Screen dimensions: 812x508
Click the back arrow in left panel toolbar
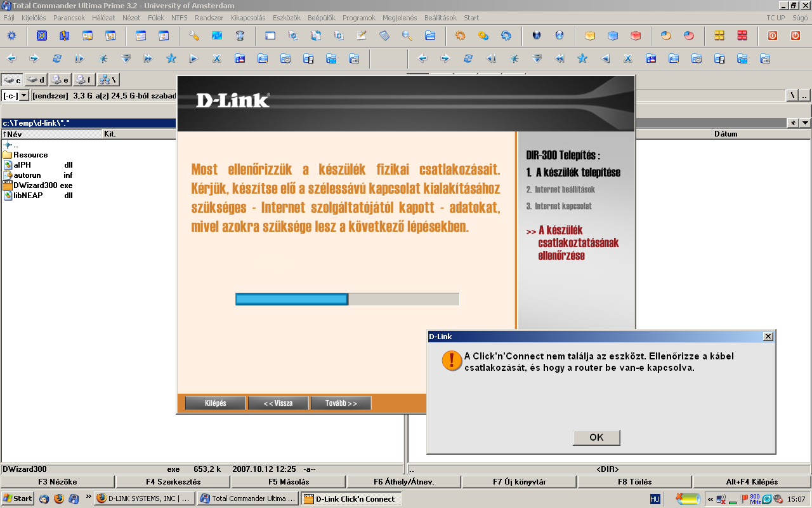(11, 58)
